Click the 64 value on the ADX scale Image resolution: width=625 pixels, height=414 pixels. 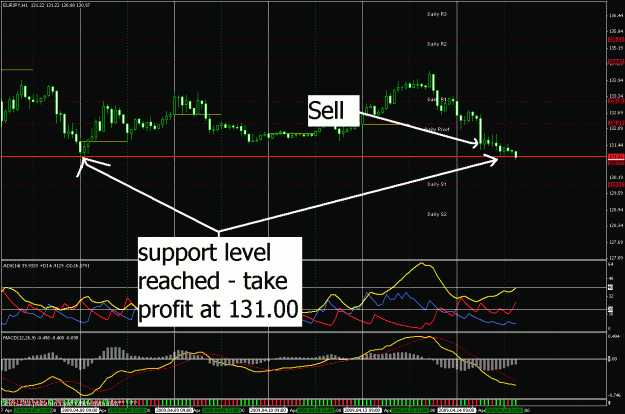[x=611, y=264]
